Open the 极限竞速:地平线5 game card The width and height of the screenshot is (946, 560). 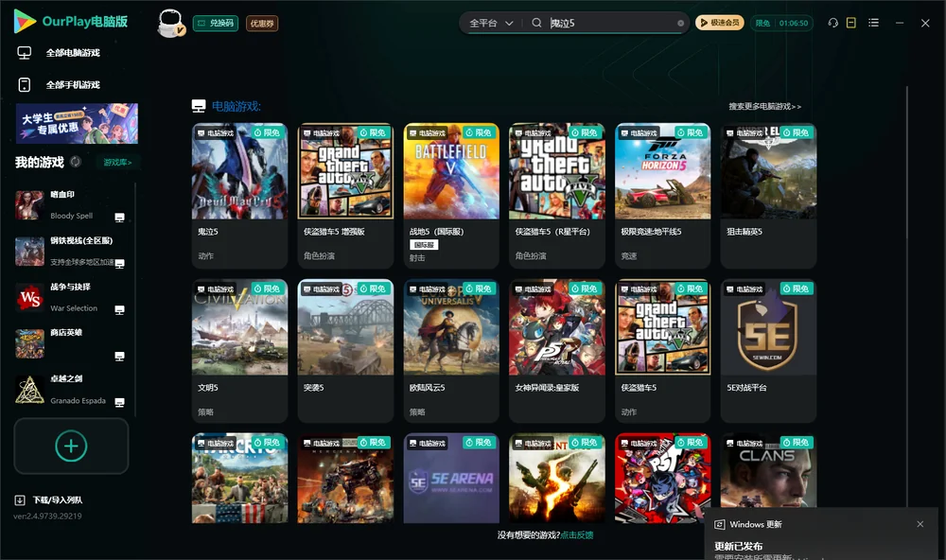(x=662, y=196)
